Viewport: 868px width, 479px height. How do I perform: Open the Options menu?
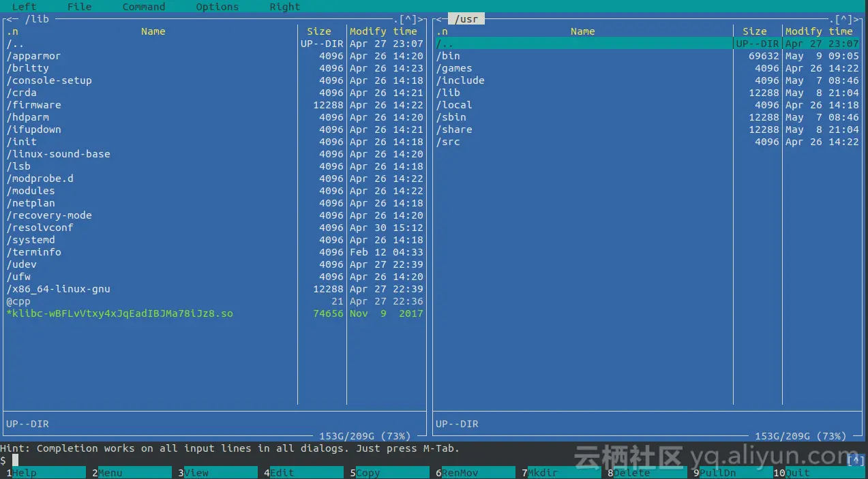[x=218, y=7]
